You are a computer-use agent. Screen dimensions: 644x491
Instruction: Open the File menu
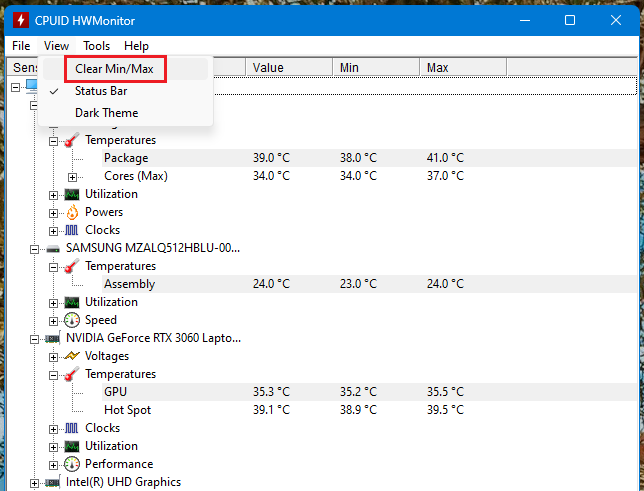coord(21,46)
